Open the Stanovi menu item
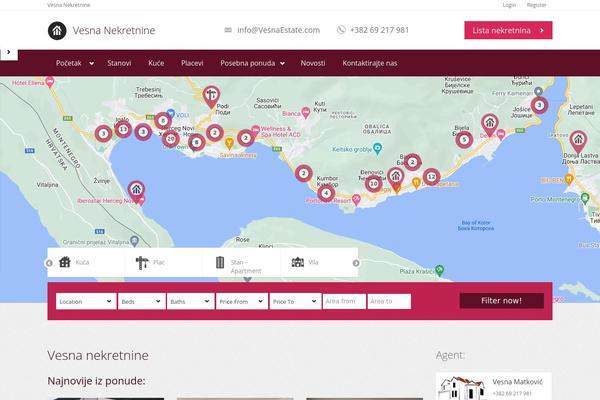This screenshot has height=400, width=600. tap(119, 63)
